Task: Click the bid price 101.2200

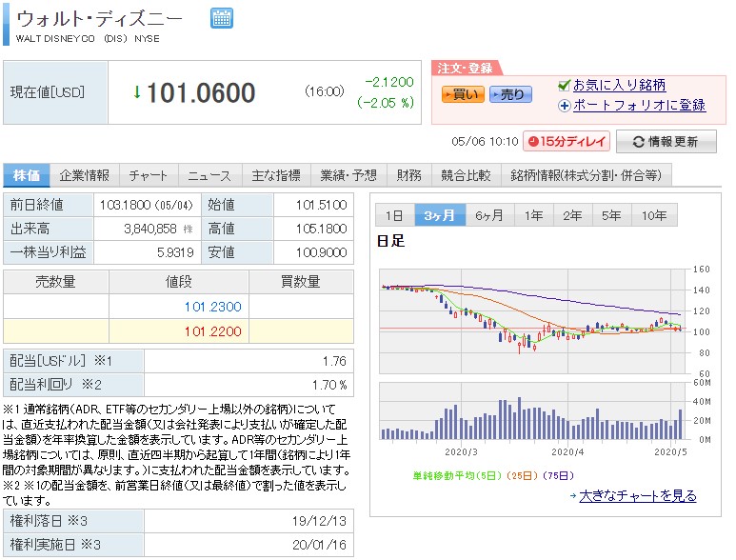Action: tap(212, 331)
